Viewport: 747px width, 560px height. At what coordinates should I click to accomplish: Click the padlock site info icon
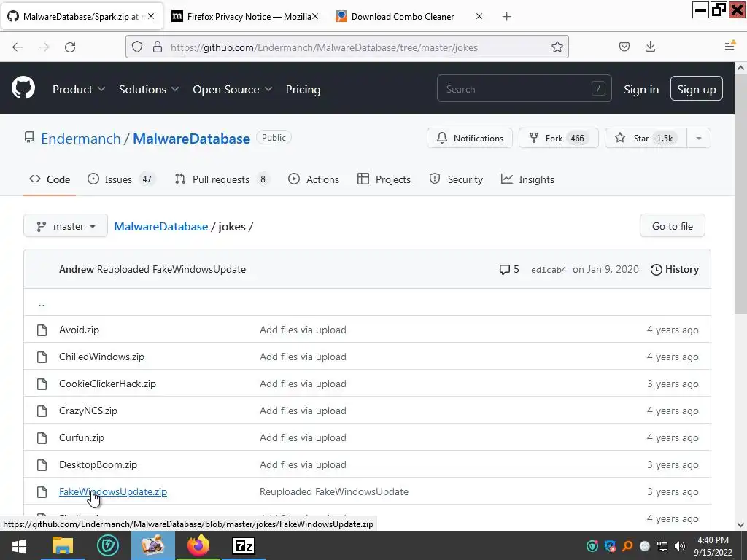pos(158,47)
